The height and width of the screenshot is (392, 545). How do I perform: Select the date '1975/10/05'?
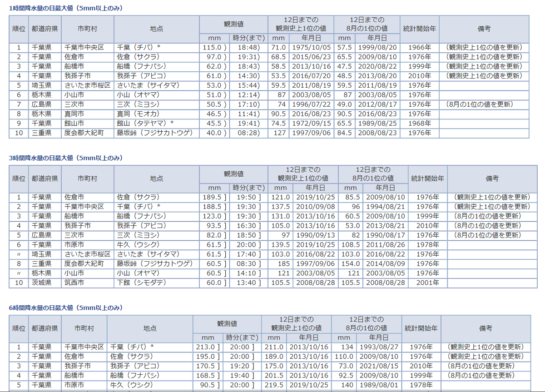(311, 47)
